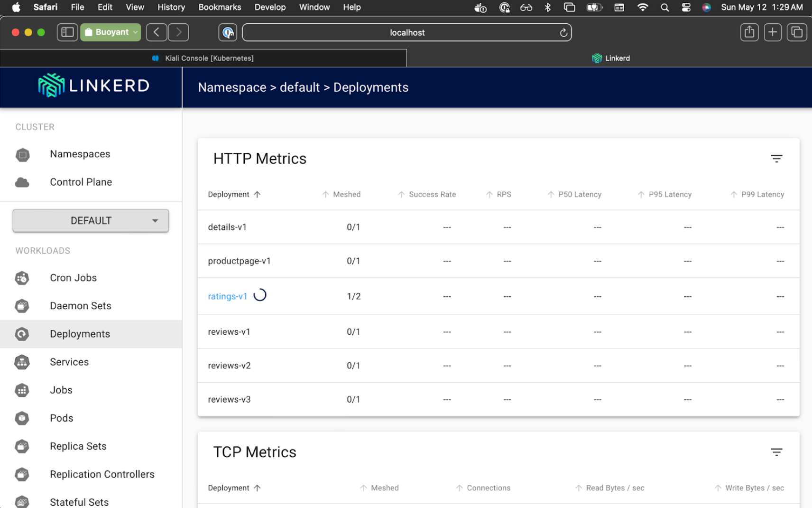The height and width of the screenshot is (508, 812).
Task: Sort HTTP Metrics by Deployment column
Action: (x=234, y=195)
